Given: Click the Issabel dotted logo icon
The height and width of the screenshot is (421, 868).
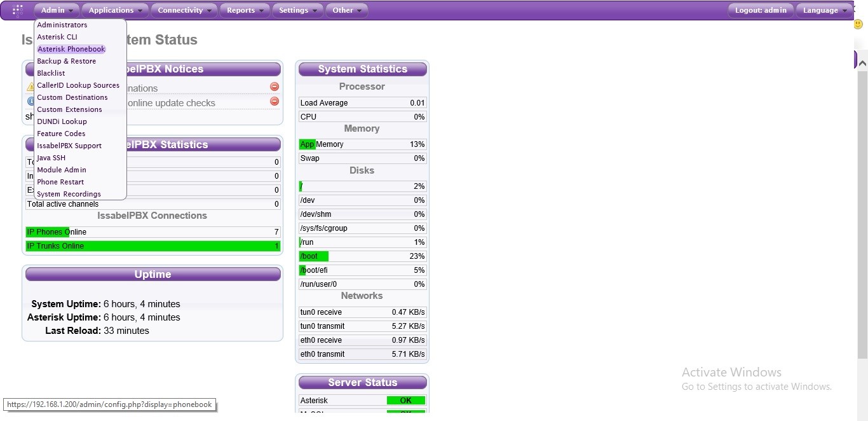Looking at the screenshot, I should click(x=18, y=10).
